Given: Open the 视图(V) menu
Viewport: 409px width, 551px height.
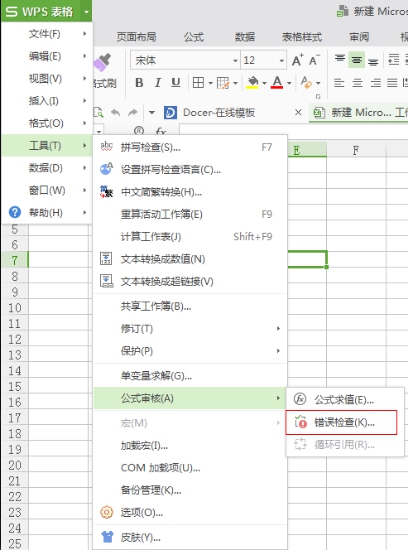Looking at the screenshot, I should tap(47, 78).
